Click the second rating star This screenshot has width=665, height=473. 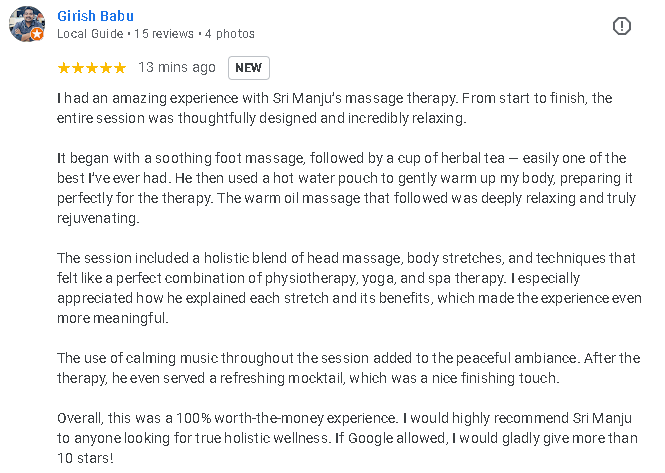pyautogui.click(x=78, y=68)
